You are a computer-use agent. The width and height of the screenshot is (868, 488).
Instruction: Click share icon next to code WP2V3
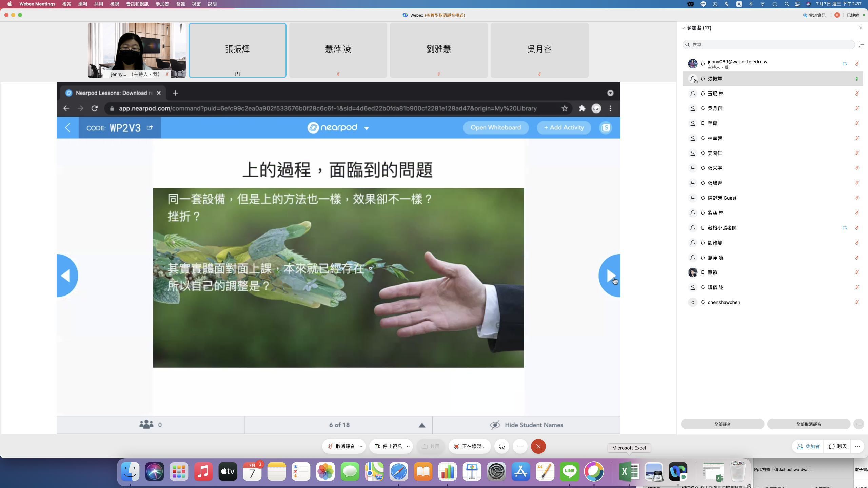point(150,128)
